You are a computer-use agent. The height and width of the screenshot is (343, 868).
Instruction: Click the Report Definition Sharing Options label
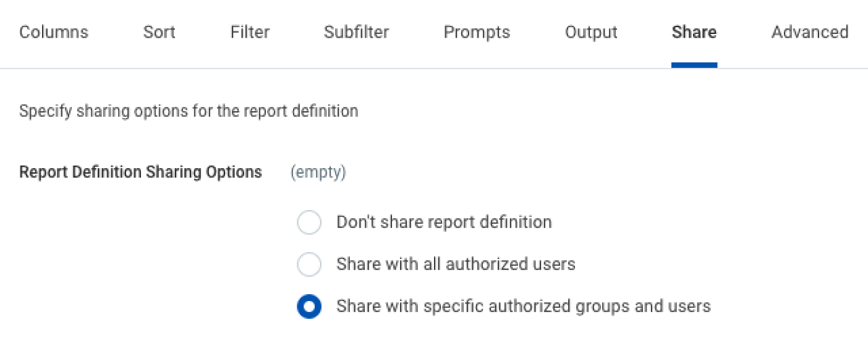point(140,172)
